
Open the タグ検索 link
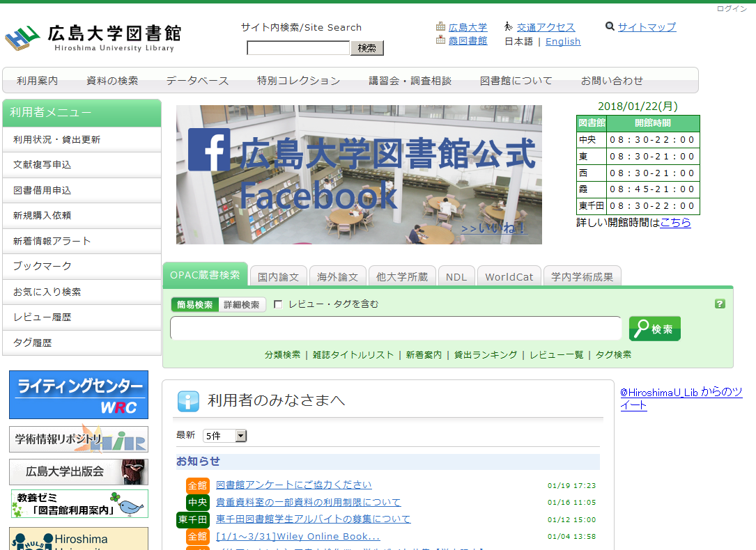613,354
